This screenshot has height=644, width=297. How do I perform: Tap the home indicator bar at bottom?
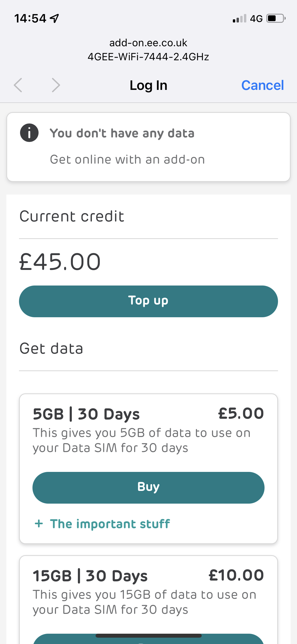pos(148,636)
